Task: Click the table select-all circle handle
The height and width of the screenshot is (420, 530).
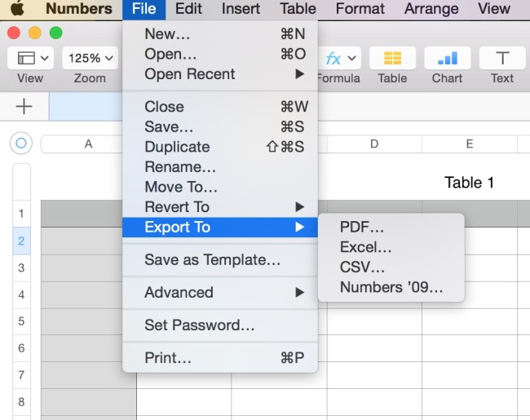Action: [x=21, y=144]
